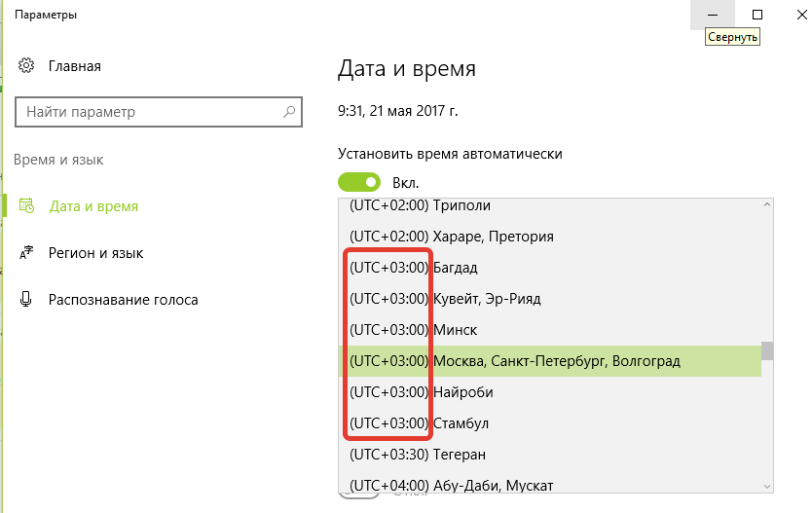Click the Home gear icon
This screenshot has width=812, height=513.
coord(27,67)
